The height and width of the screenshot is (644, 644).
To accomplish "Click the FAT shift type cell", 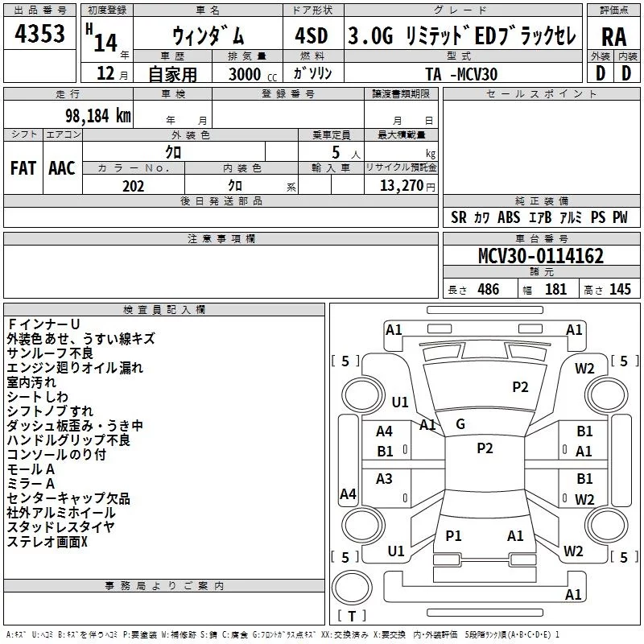I will click(23, 168).
